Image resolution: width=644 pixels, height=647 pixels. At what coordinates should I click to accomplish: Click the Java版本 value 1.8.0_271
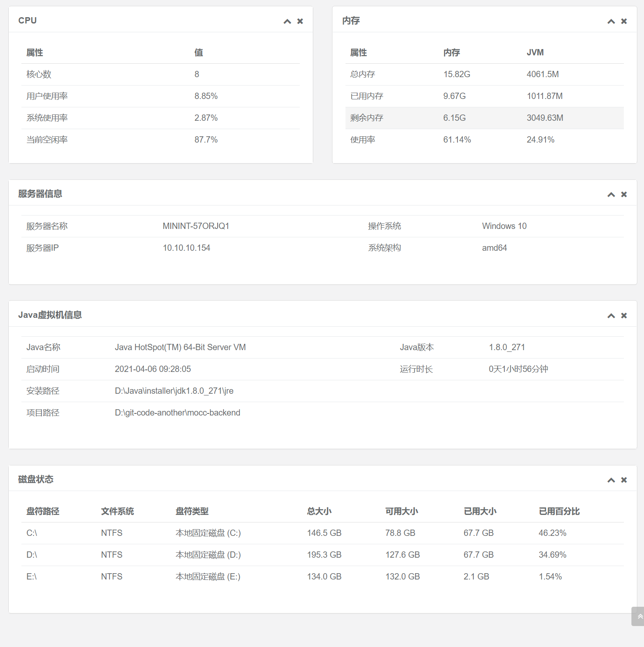pyautogui.click(x=507, y=347)
